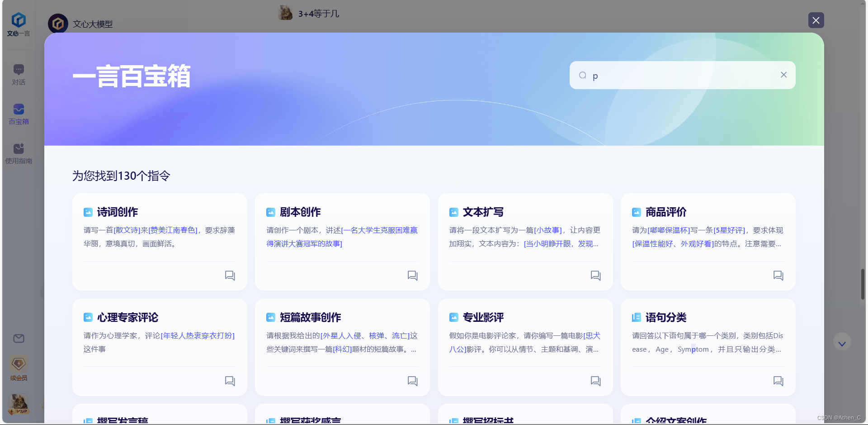Viewport: 868px width, 425px height.
Task: Click the 文心大模型 header label
Action: point(93,24)
